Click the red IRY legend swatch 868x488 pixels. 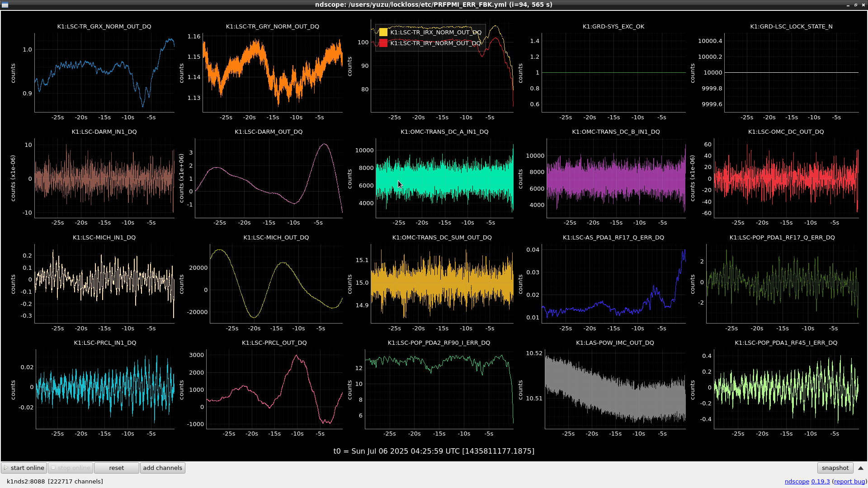(x=383, y=43)
